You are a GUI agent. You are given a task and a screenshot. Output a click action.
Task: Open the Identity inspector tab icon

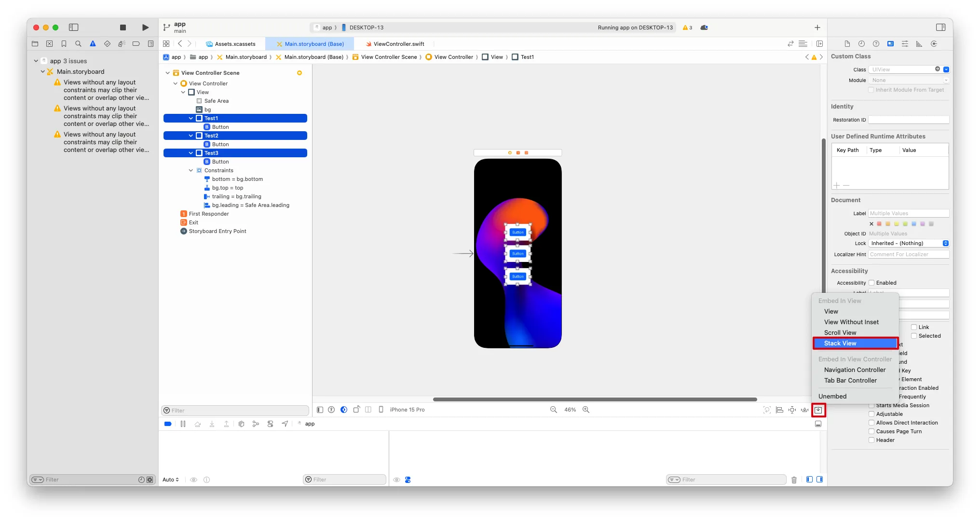coord(890,44)
